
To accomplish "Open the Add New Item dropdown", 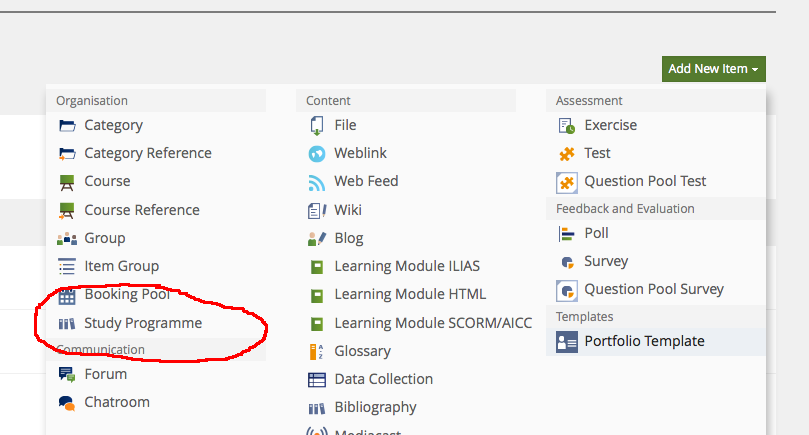I will coord(713,69).
